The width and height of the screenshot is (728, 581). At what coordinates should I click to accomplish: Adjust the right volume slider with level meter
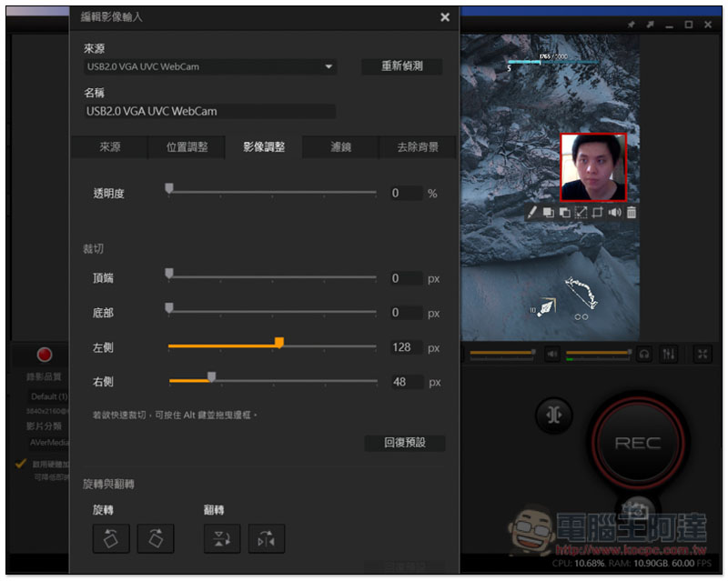(x=599, y=354)
